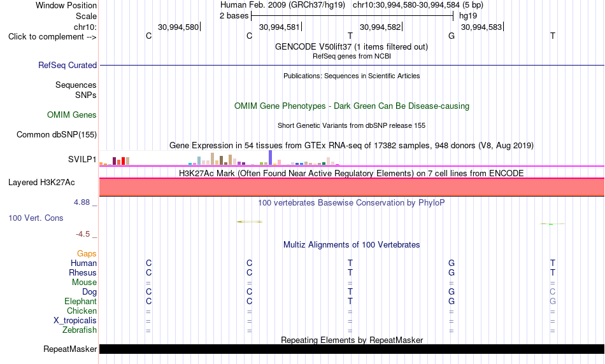Click the hg19 label beside scale bar
This screenshot has height=364, width=605.
point(468,16)
